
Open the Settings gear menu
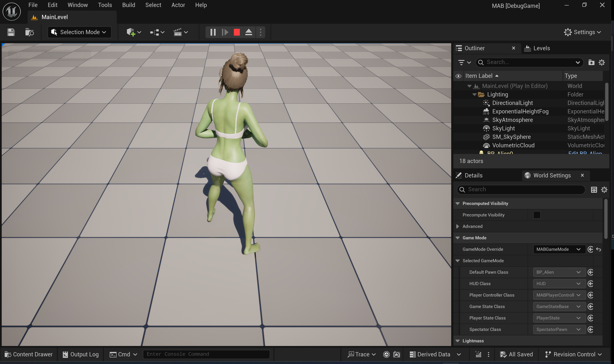coord(582,32)
